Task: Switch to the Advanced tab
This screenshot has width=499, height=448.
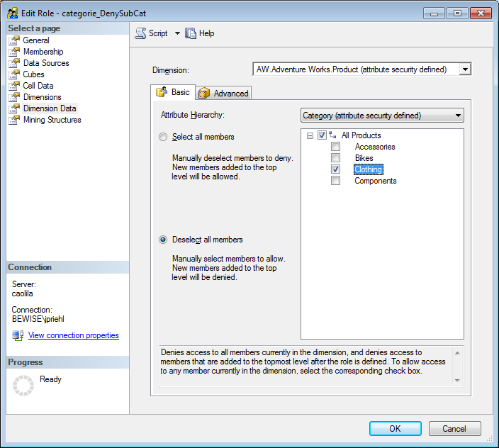Action: pos(224,93)
